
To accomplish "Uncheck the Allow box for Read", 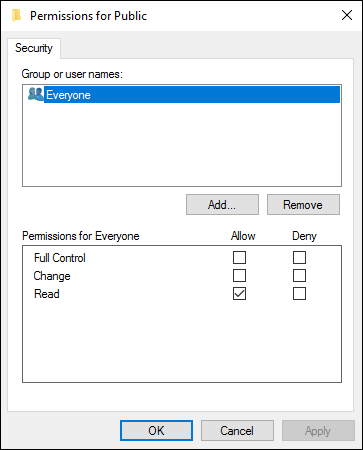I will tap(239, 294).
